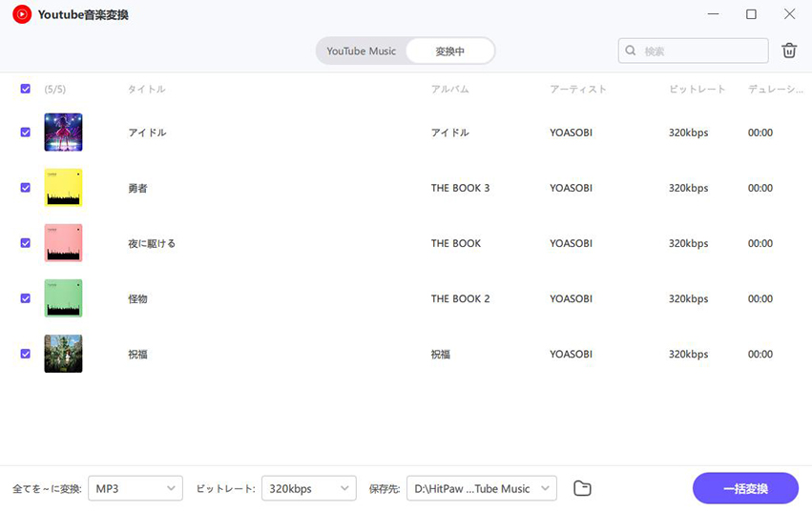Click the THE BOOK 3 album cell
Screen dimensions: 812x511
pyautogui.click(x=460, y=188)
